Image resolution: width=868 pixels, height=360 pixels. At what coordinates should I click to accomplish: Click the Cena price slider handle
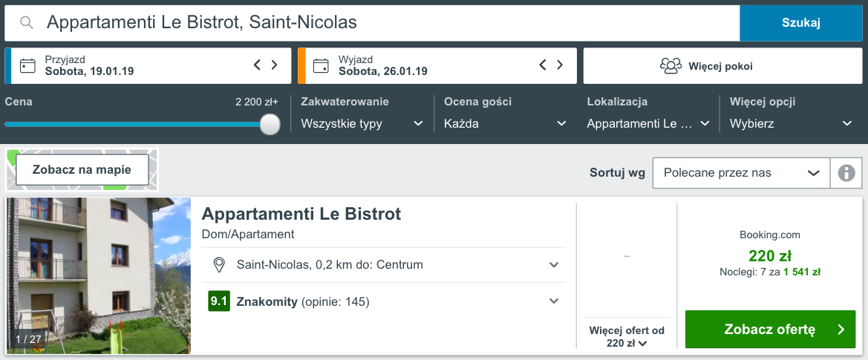point(270,124)
